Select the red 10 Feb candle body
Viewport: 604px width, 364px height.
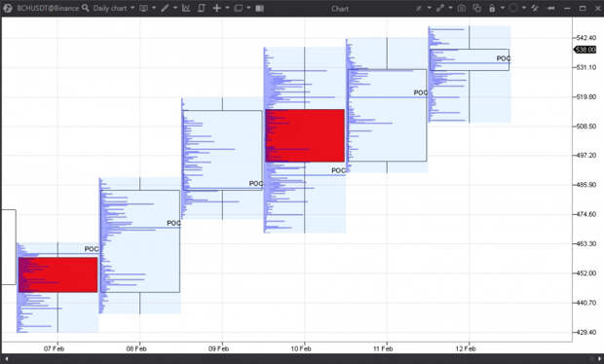tap(305, 135)
